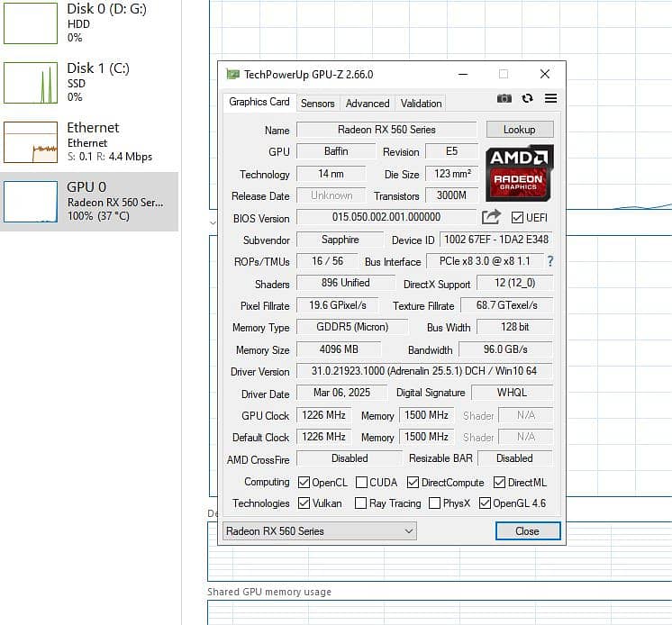Screen dimensions: 672x625
Task: Select Disk 0 graph thumbnail in Task Manager
Action: point(31,23)
